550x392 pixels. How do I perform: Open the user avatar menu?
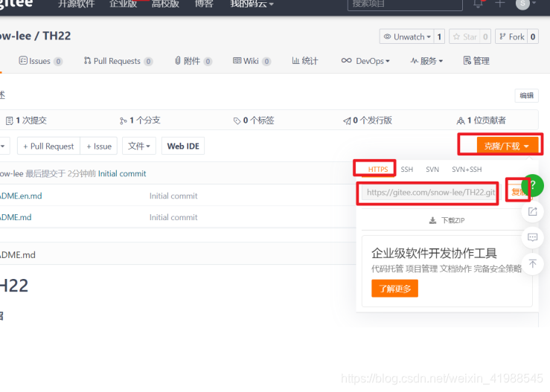tap(525, 4)
